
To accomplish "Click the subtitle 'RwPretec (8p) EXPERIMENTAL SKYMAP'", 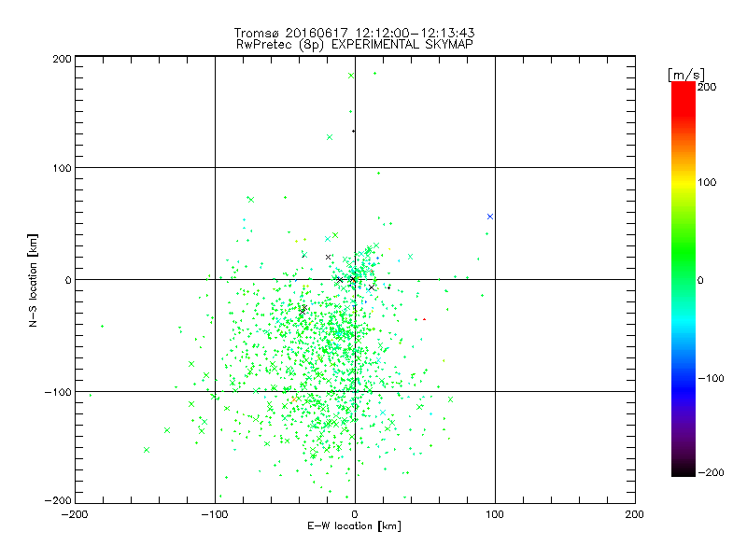I will coord(354,44).
